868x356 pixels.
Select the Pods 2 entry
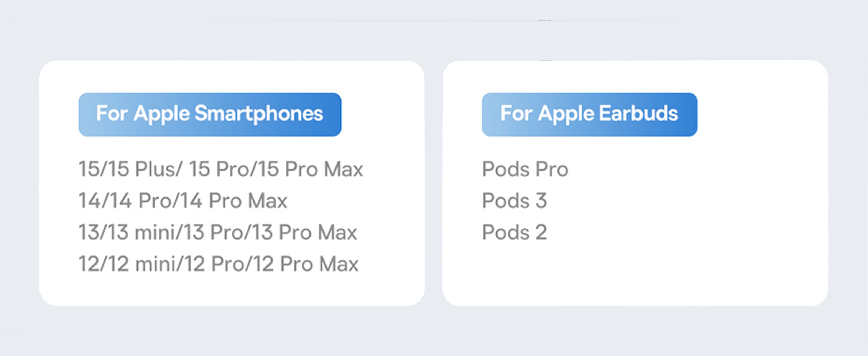tap(514, 232)
